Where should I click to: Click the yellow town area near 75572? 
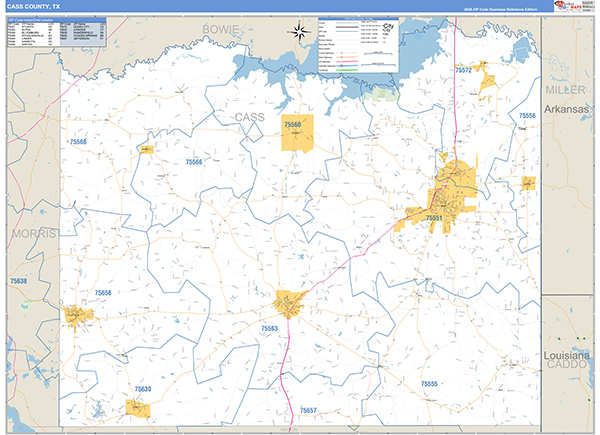coord(488,80)
